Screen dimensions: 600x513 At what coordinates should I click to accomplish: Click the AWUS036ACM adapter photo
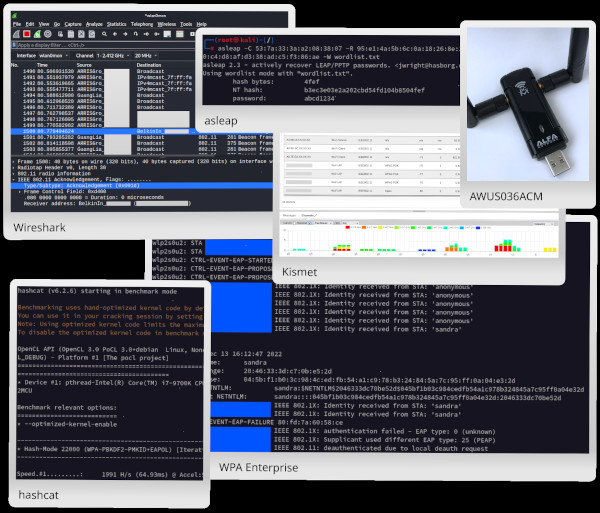coord(528,104)
